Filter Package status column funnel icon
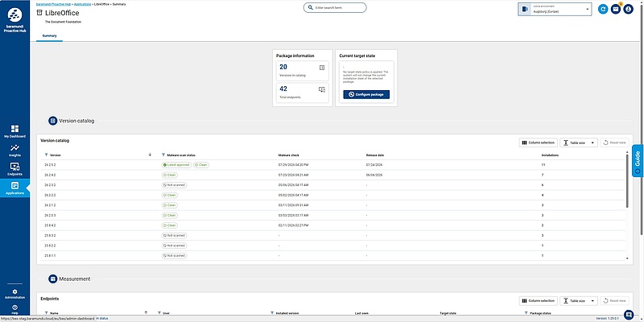Screen dimensions: 644x322 click(526, 313)
